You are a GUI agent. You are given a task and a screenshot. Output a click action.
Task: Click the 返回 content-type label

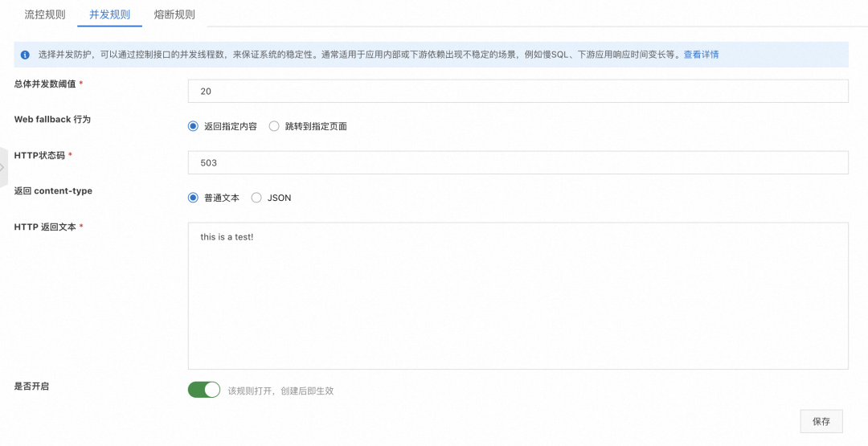(x=53, y=191)
